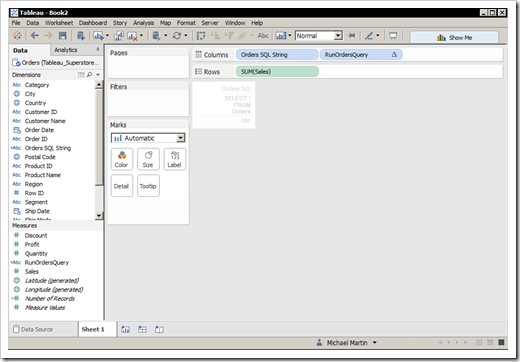Click the Duplicate Sheet toolbar icon

tap(119, 36)
